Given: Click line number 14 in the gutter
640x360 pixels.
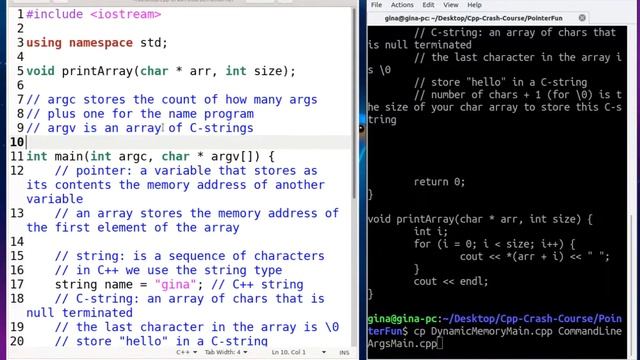Looking at the screenshot, I should (17, 242).
